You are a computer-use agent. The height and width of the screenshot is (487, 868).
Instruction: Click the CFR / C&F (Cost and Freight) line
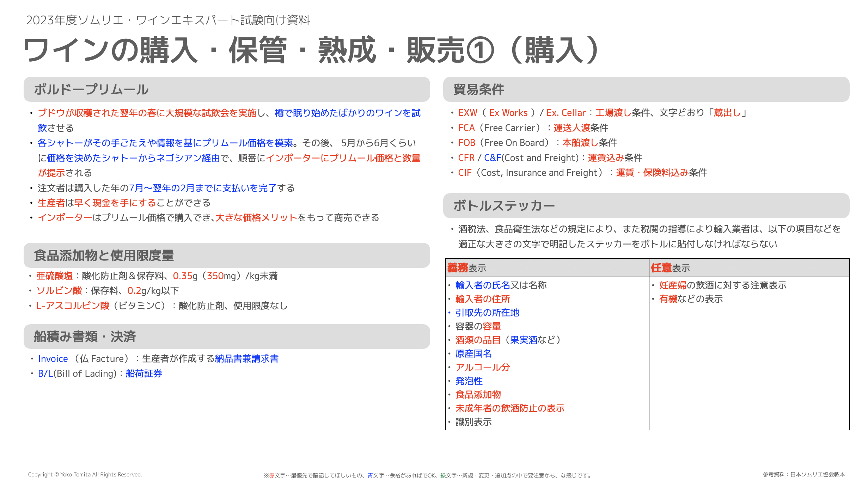pos(550,158)
